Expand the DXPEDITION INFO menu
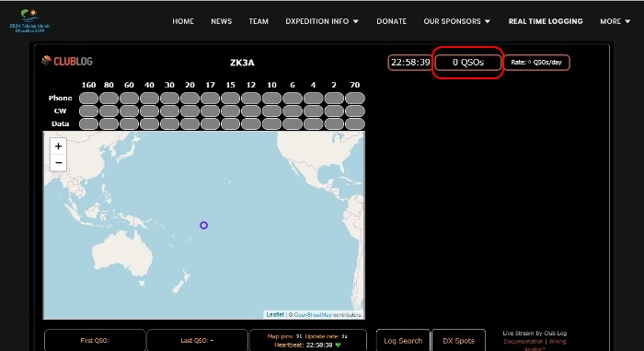Image resolution: width=644 pixels, height=351 pixels. click(322, 21)
